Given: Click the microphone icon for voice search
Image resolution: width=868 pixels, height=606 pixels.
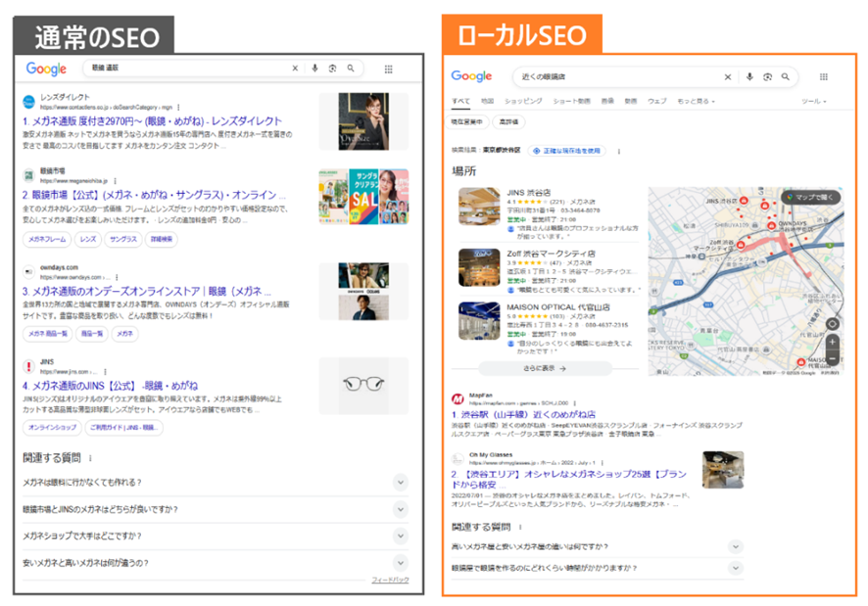Looking at the screenshot, I should pyautogui.click(x=315, y=69).
